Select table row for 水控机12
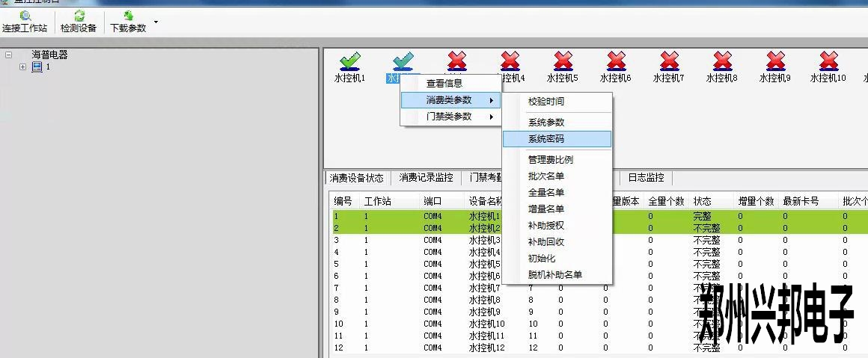The width and height of the screenshot is (868, 358). (x=486, y=348)
